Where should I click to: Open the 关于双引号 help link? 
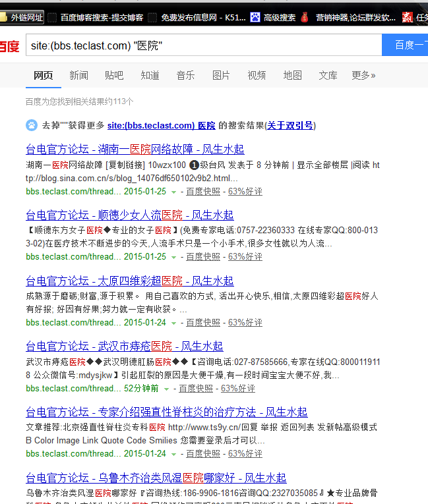[x=290, y=125]
